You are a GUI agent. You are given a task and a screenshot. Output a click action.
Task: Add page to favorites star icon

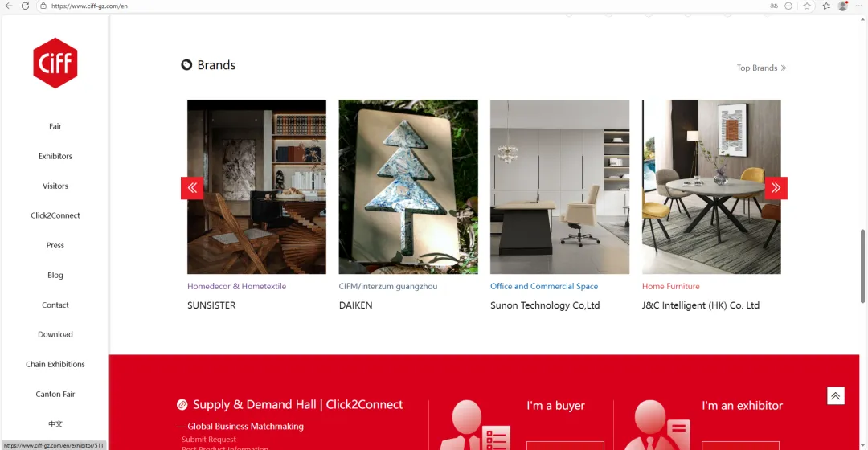click(x=807, y=6)
